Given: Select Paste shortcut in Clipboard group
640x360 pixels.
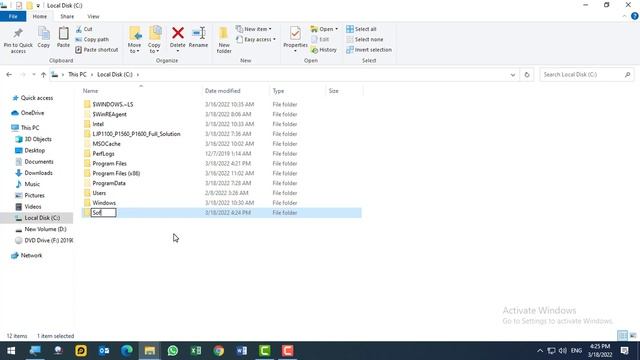Looking at the screenshot, I should (x=97, y=50).
